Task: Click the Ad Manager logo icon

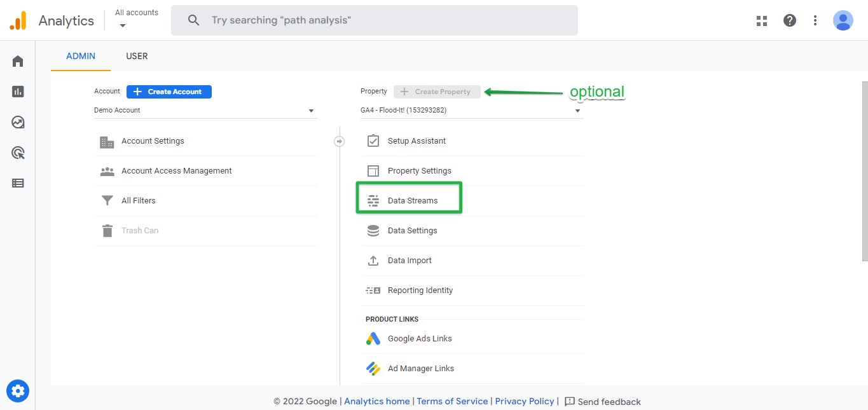Action: [x=373, y=369]
